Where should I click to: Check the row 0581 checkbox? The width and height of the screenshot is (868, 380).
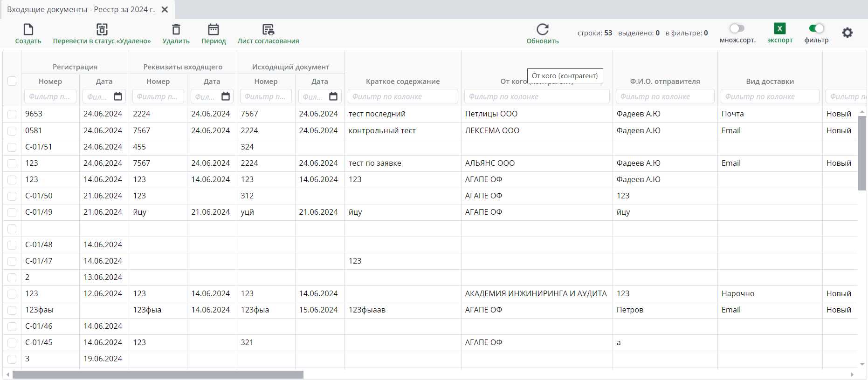[x=12, y=131]
